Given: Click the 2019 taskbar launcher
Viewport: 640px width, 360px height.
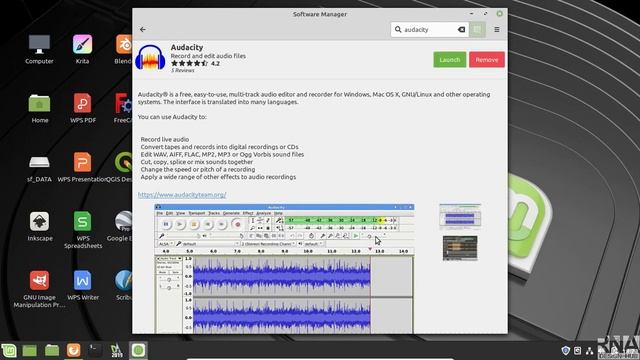Looking at the screenshot, I should 117,351.
